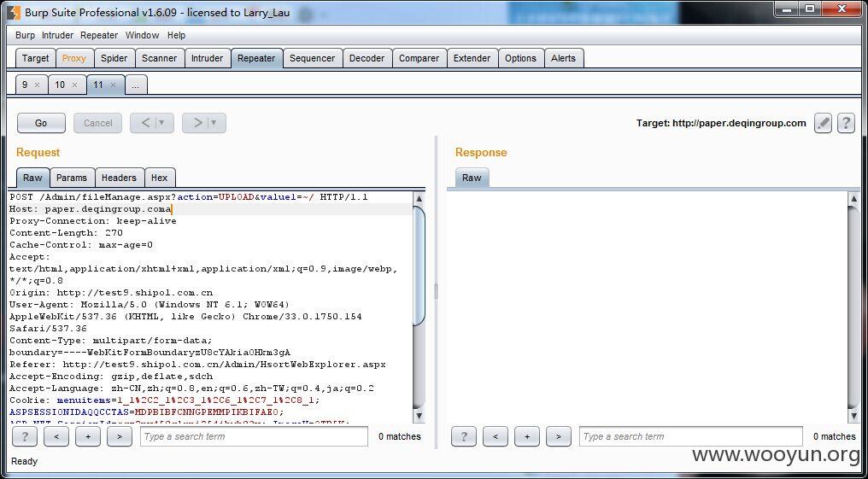Switch to the Extender tab
Viewport: 868px width, 479px height.
[472, 58]
